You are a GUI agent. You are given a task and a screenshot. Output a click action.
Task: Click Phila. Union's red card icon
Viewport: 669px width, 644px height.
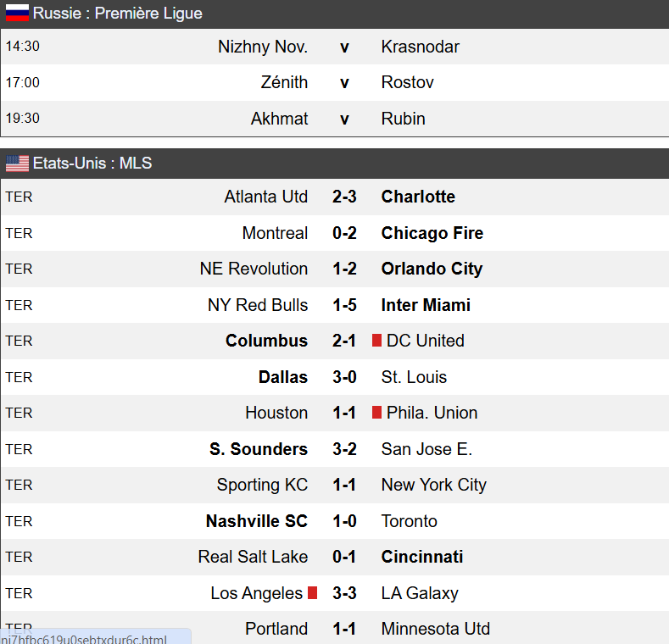click(x=376, y=413)
